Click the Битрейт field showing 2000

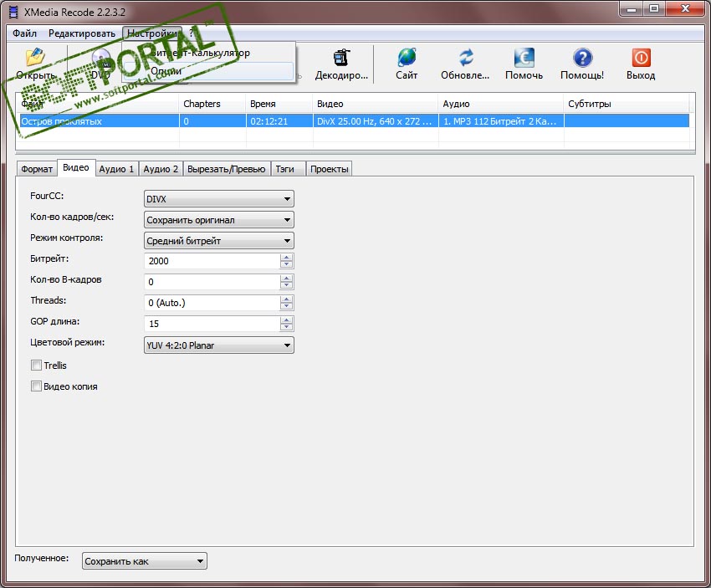click(x=212, y=261)
